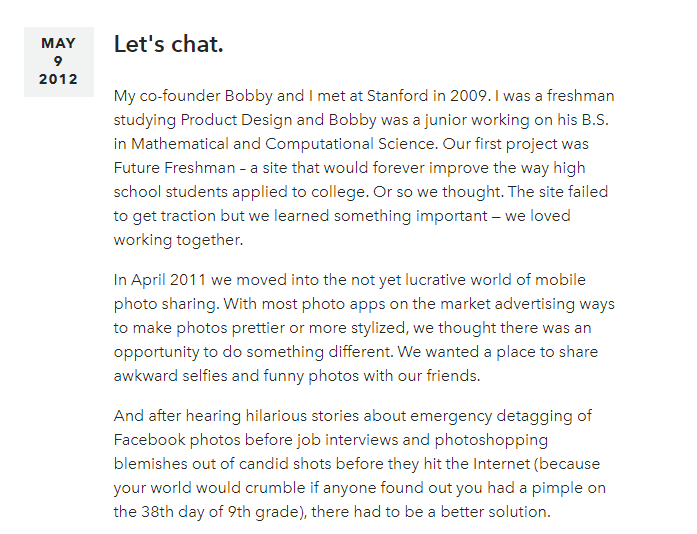Click the first paragraph about meeting at Stanford
The height and width of the screenshot is (534, 697).
tap(364, 168)
